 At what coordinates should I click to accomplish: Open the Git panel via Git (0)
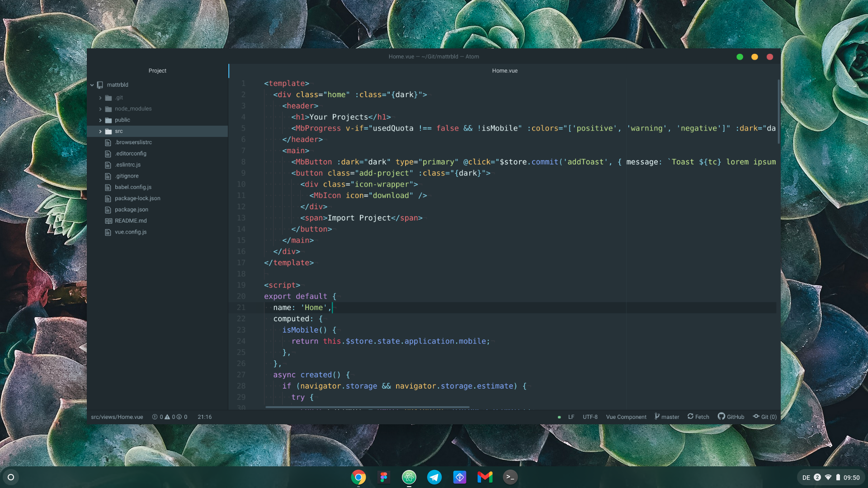764,417
